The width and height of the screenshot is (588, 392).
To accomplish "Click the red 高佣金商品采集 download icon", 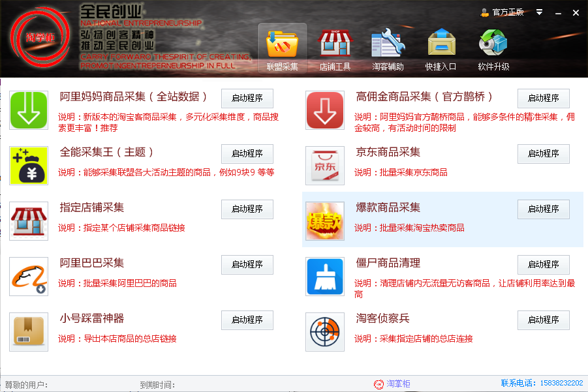I will [x=325, y=110].
